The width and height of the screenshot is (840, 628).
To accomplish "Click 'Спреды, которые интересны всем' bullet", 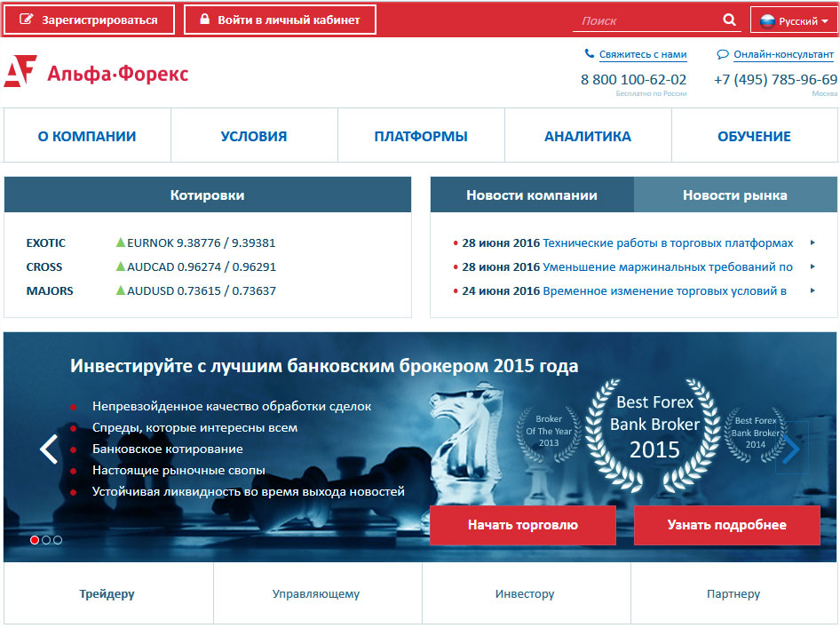I will point(195,427).
